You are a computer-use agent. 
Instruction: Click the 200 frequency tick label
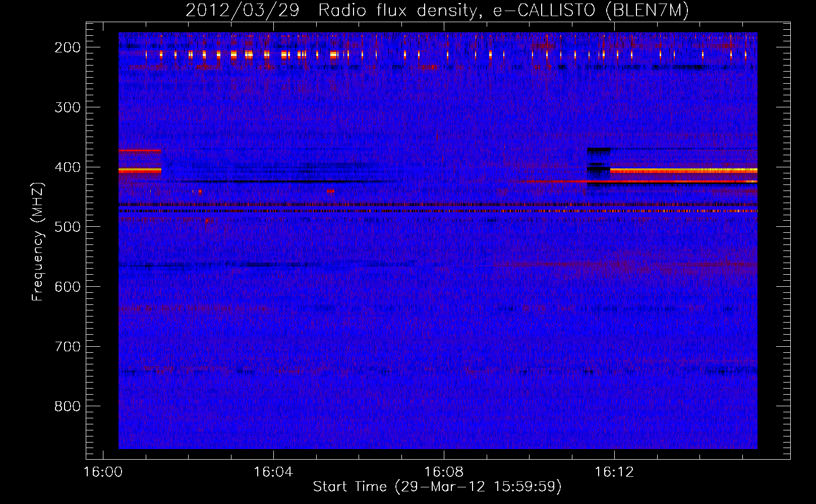coord(68,47)
